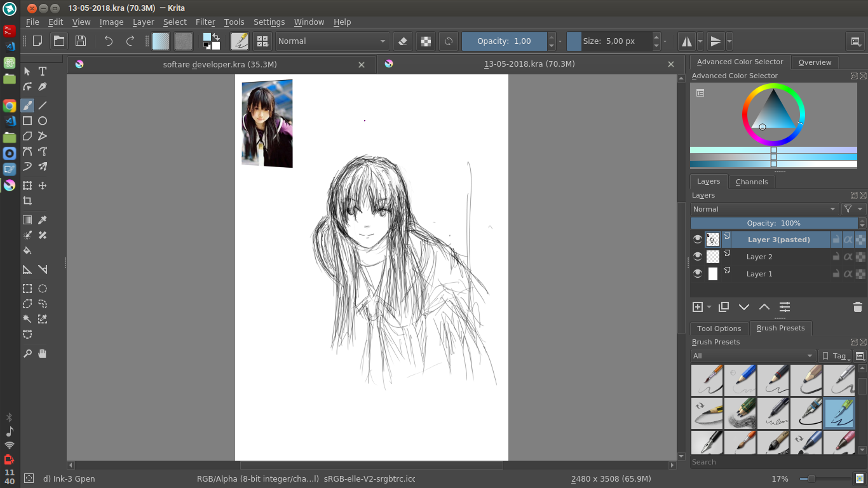Image resolution: width=868 pixels, height=488 pixels.
Task: Hide Layer 2 using its eye icon
Action: click(x=698, y=256)
